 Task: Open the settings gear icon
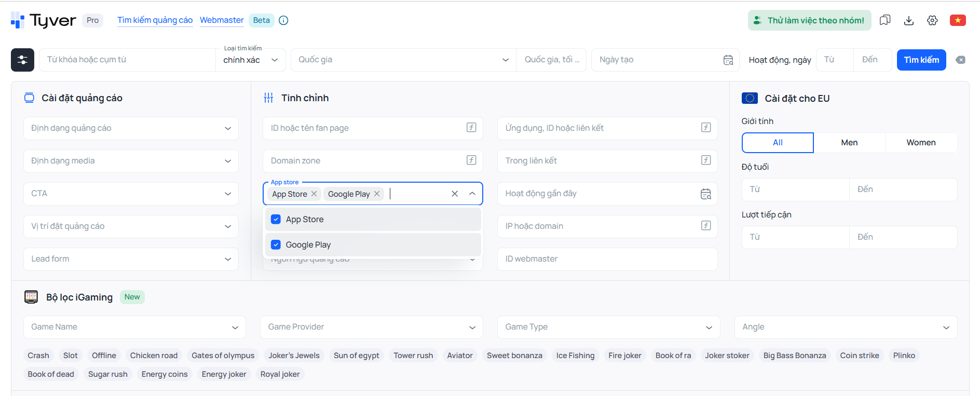(x=932, y=20)
